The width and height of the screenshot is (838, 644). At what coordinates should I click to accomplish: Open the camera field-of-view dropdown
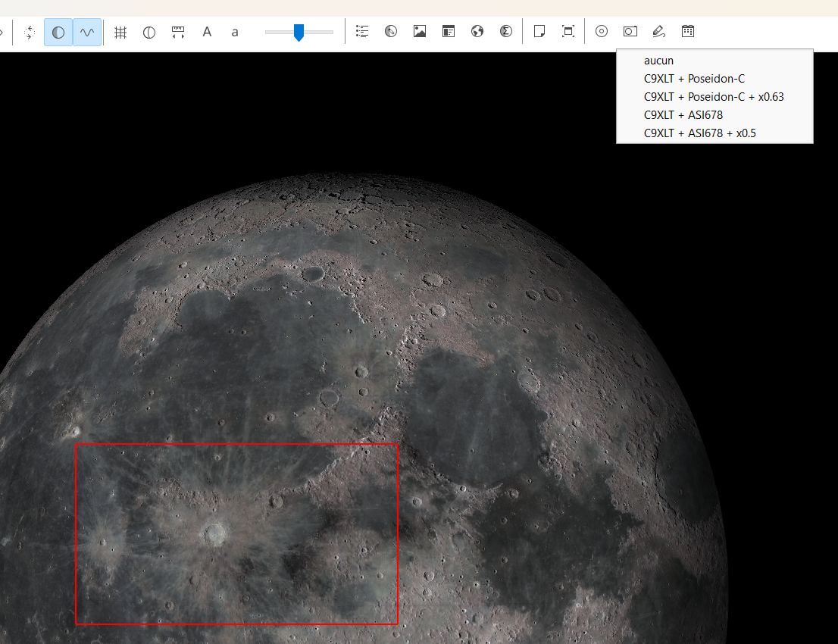coord(630,32)
